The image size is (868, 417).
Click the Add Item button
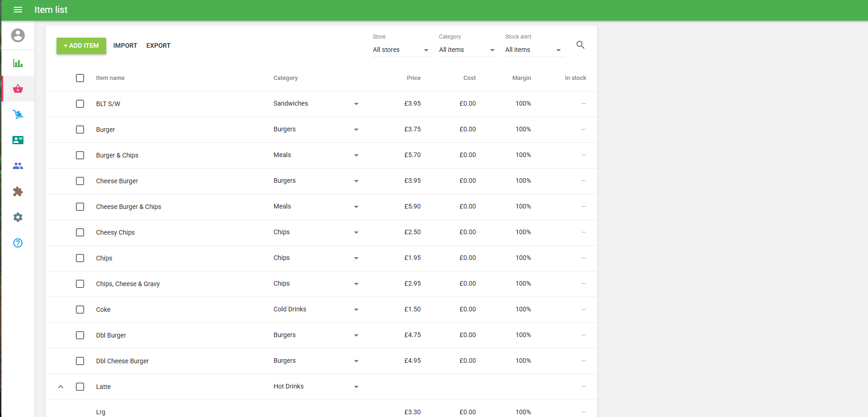coord(81,45)
